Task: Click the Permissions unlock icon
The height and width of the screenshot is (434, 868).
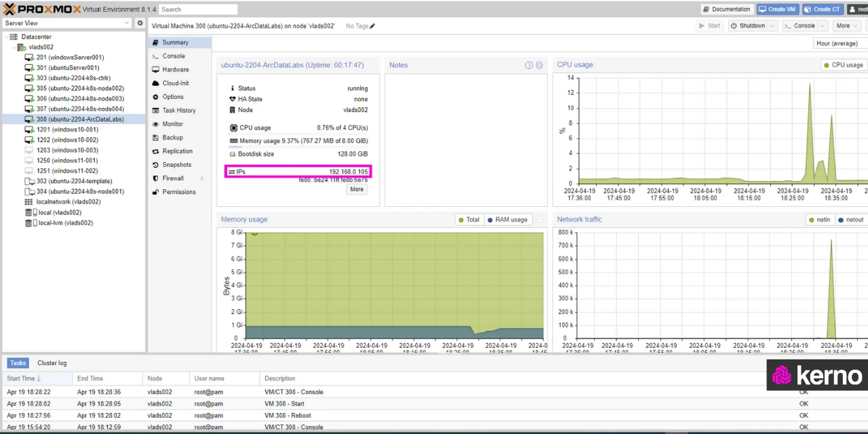Action: point(156,192)
